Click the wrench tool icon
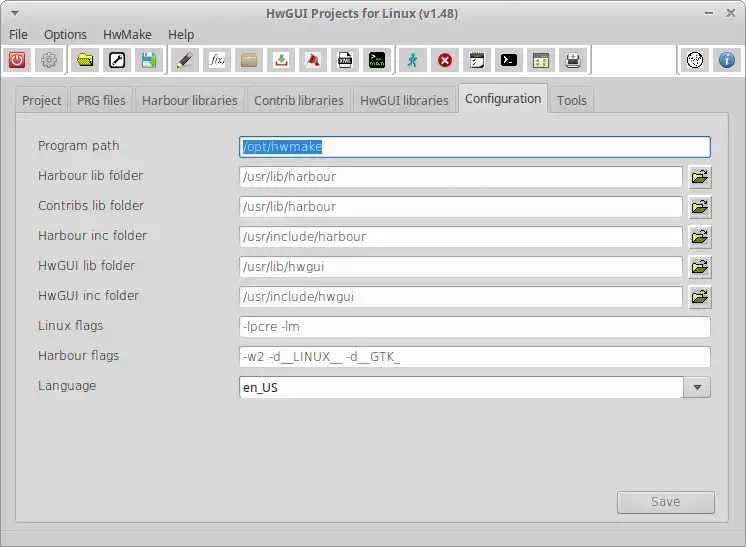 117,60
